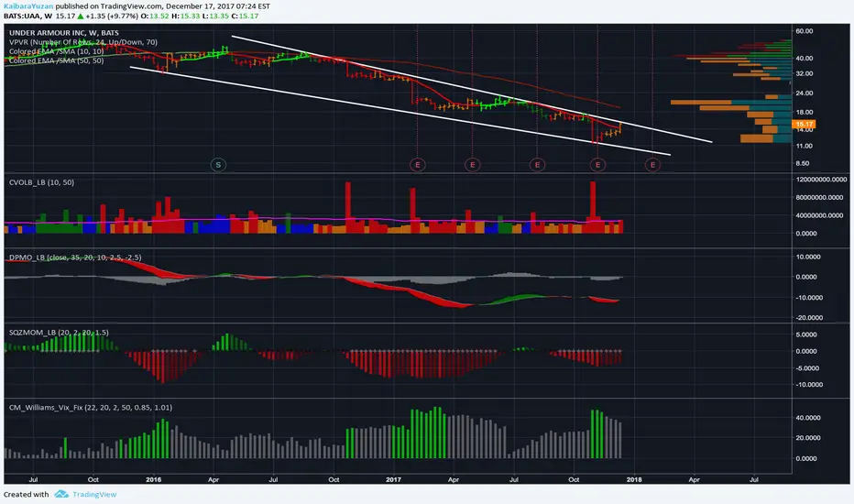Open the TradingView link in the footer
The image size is (854, 504).
tap(94, 494)
